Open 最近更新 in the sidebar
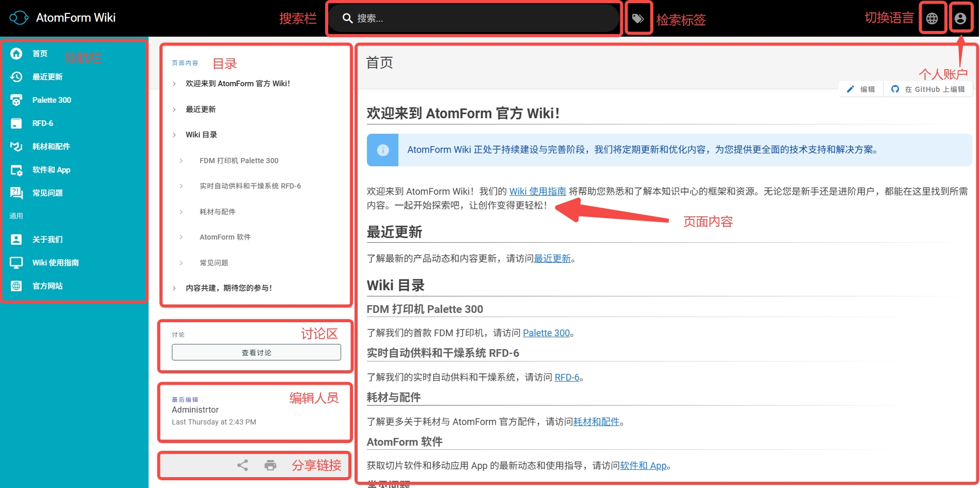The width and height of the screenshot is (980, 488). (47, 76)
